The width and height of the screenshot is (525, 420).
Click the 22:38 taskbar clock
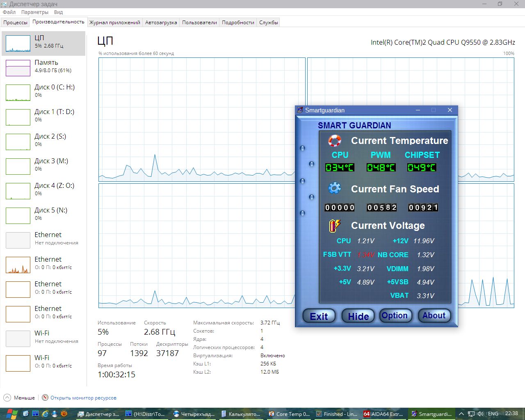click(511, 413)
